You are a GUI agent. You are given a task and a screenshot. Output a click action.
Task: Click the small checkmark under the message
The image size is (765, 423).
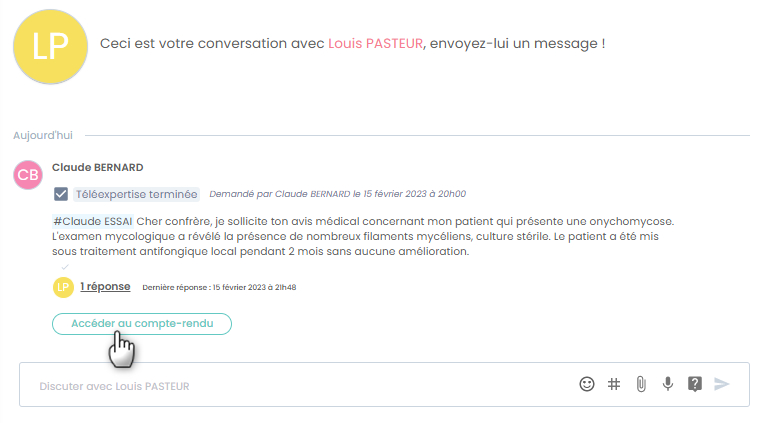[x=65, y=267]
